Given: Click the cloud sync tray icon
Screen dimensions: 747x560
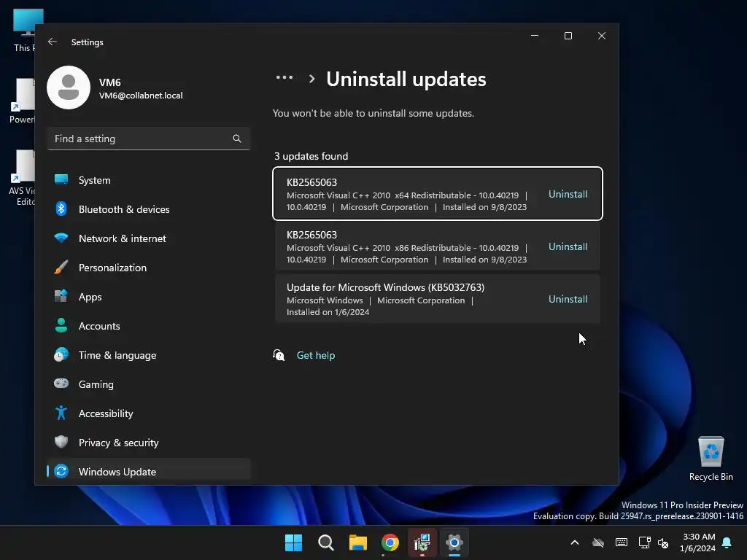Looking at the screenshot, I should point(598,542).
